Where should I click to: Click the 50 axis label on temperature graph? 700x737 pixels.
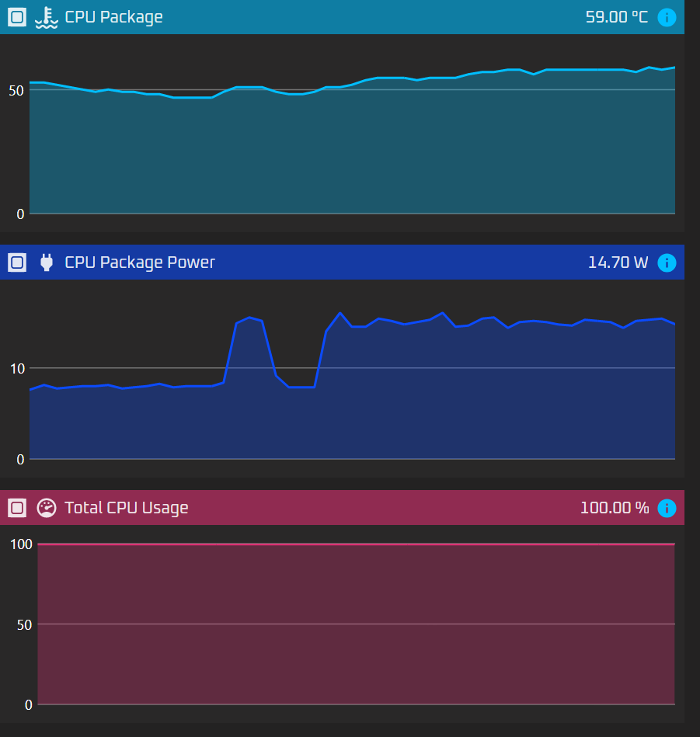point(16,90)
